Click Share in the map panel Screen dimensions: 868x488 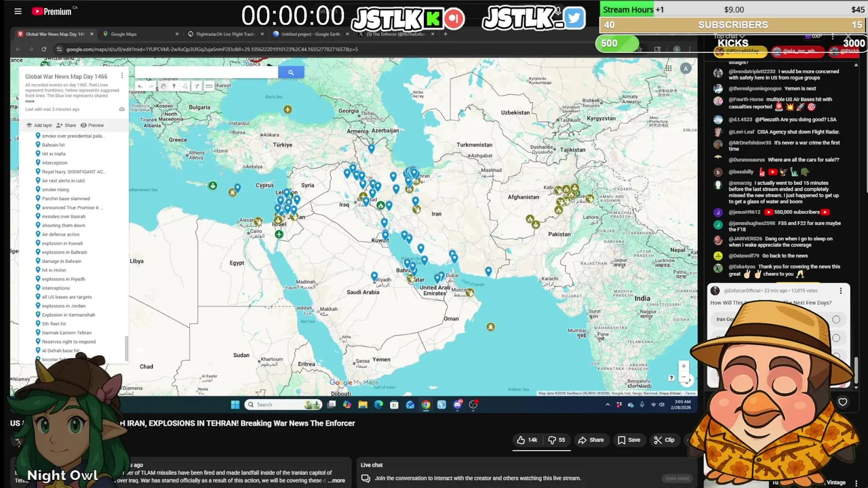[x=66, y=125]
